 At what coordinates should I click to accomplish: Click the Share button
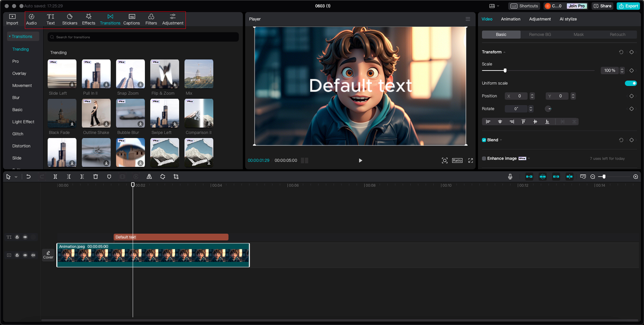click(x=603, y=6)
